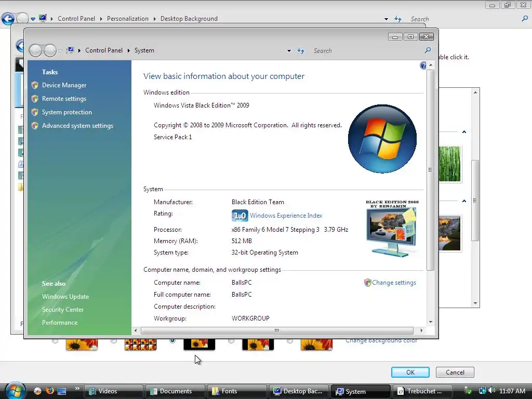Open Advanced system settings
The width and height of the screenshot is (532, 399).
click(x=78, y=126)
